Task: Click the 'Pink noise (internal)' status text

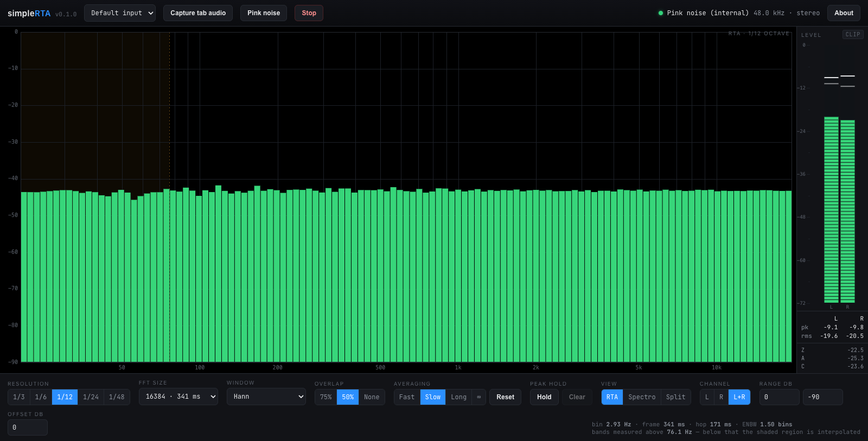Action: [x=707, y=13]
